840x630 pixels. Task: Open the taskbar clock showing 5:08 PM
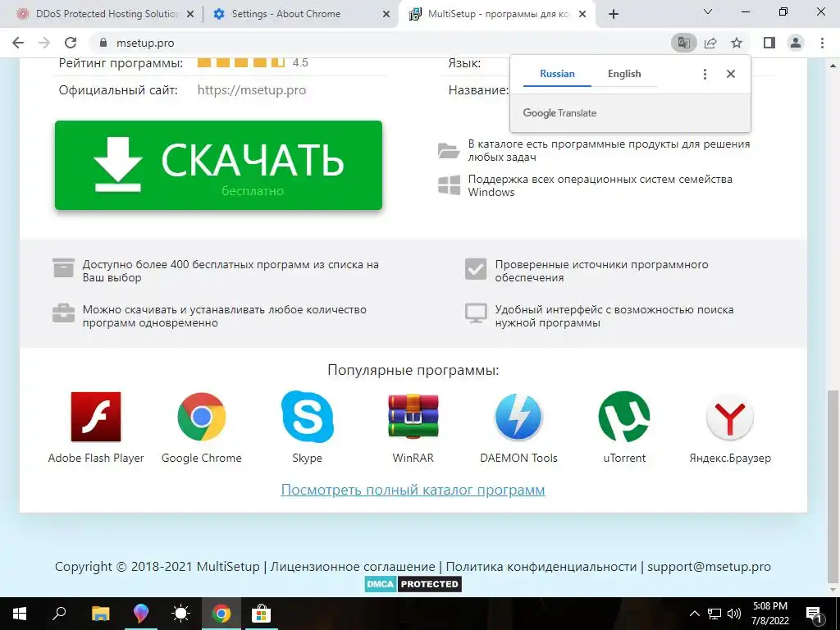coord(770,614)
